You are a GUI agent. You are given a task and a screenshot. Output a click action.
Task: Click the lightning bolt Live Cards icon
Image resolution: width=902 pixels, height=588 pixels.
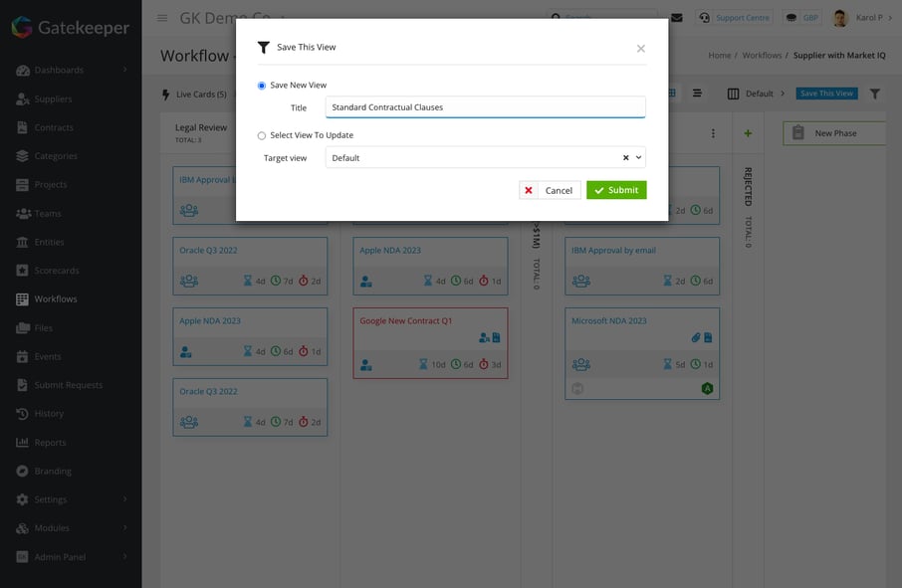tap(164, 94)
